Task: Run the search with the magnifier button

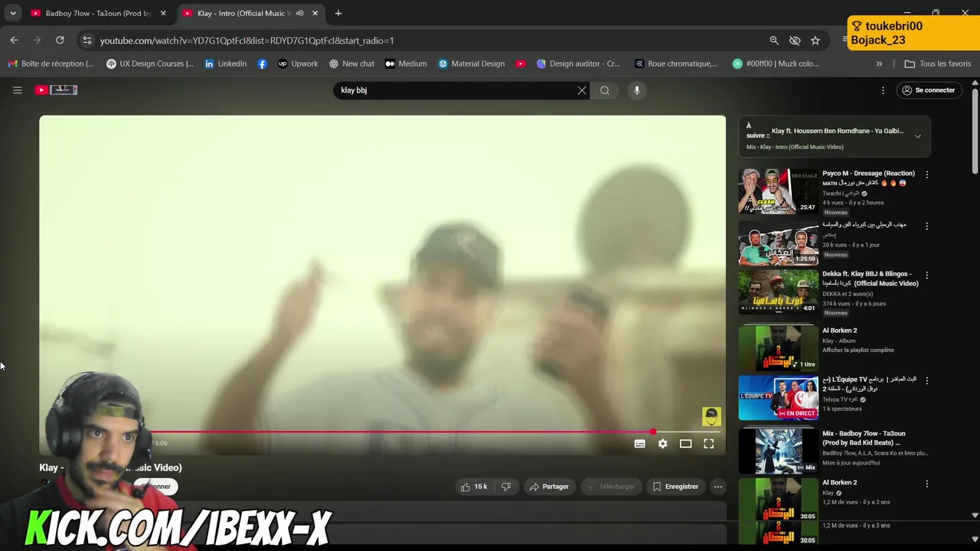Action: click(605, 90)
